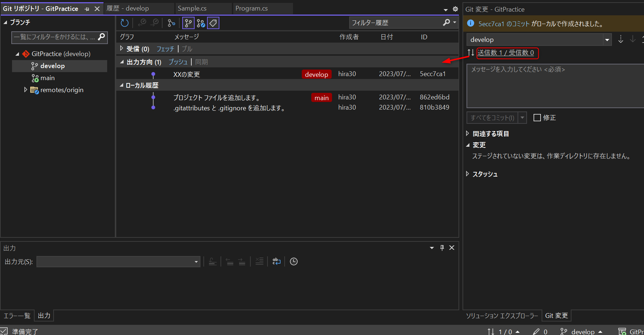This screenshot has width=644, height=335.
Task: Toggle show remote branches icon
Action: 201,23
